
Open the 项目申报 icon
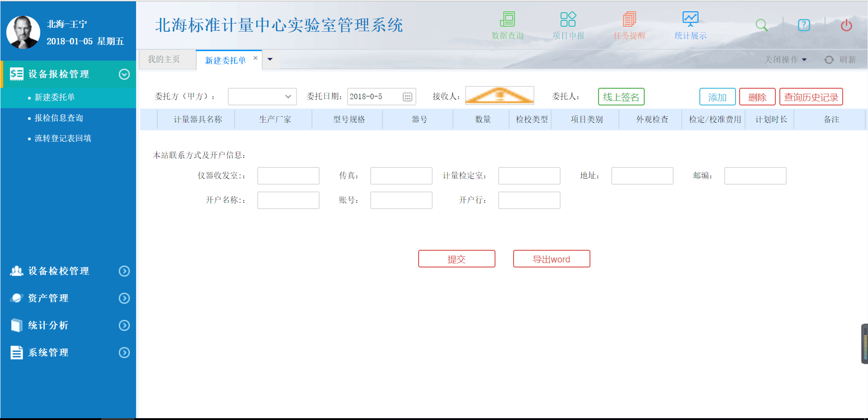click(568, 19)
